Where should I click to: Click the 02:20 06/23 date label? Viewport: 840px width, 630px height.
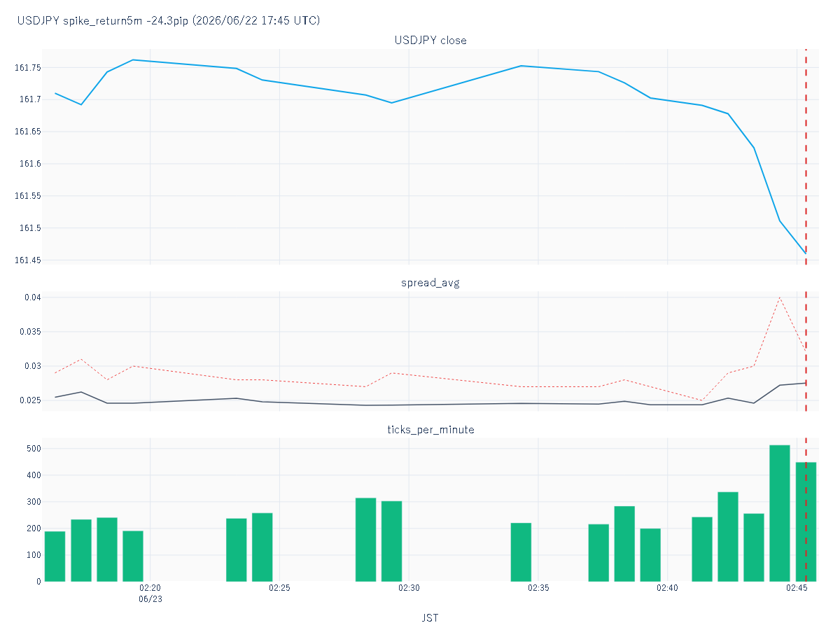coord(150,594)
